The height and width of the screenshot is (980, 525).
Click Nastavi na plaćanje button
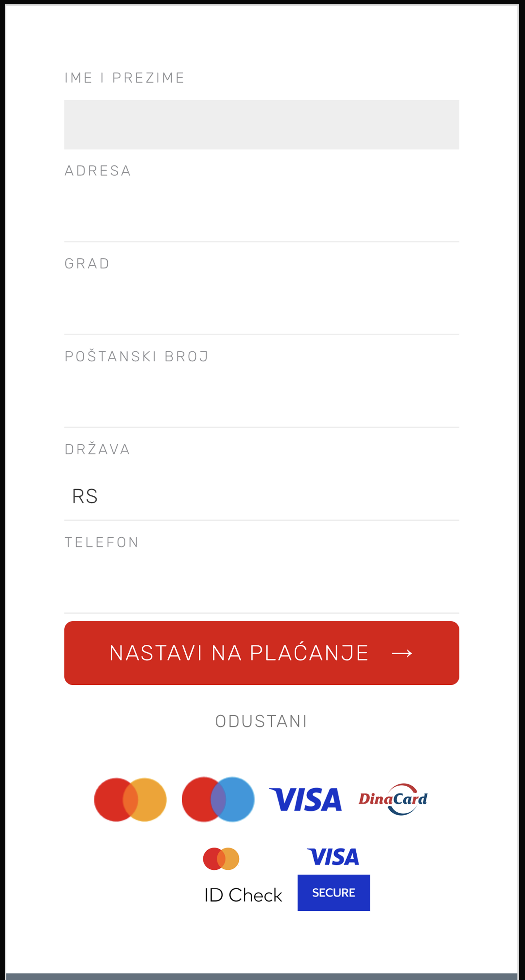click(262, 653)
